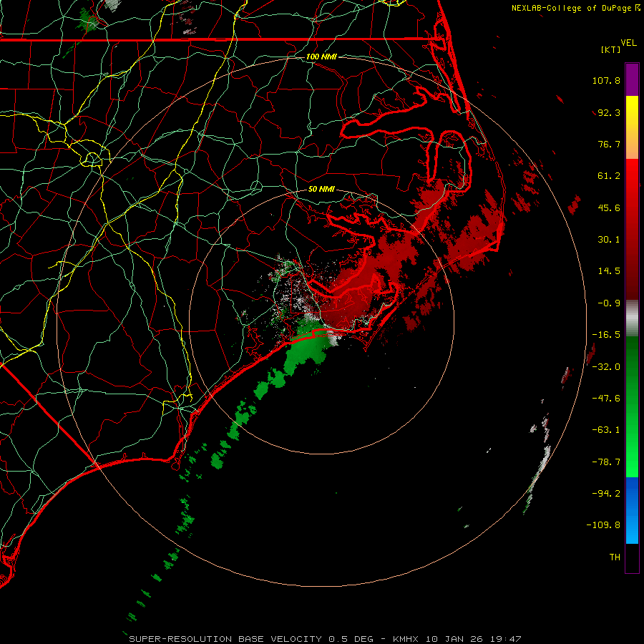Viewport: 644px width, 644px height.
Task: Click SUPER-RESOLUTION BASE VELOCITY in the caption
Action: click(225, 639)
